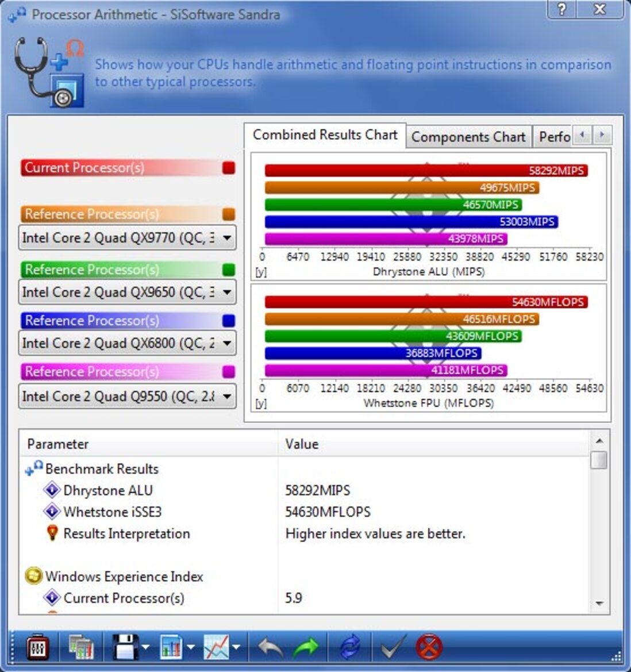Select the Current Processor(s) row in results list
The width and height of the screenshot is (631, 672).
click(x=305, y=597)
